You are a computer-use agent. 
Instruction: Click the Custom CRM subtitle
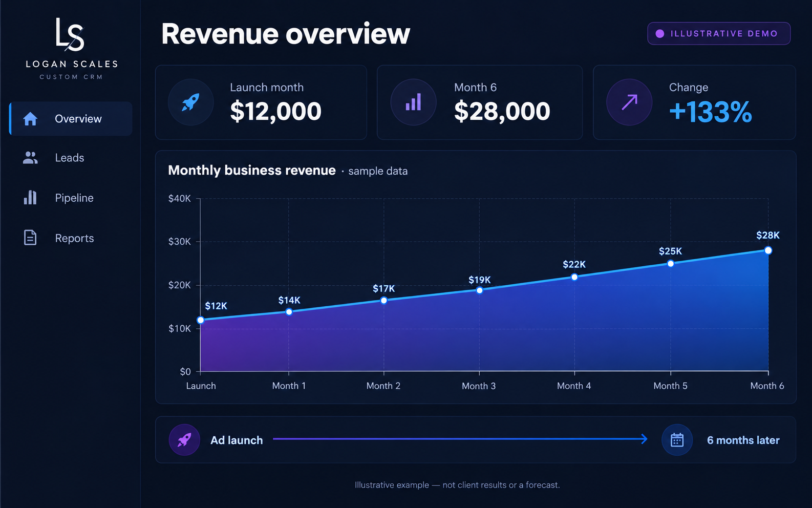click(x=71, y=77)
